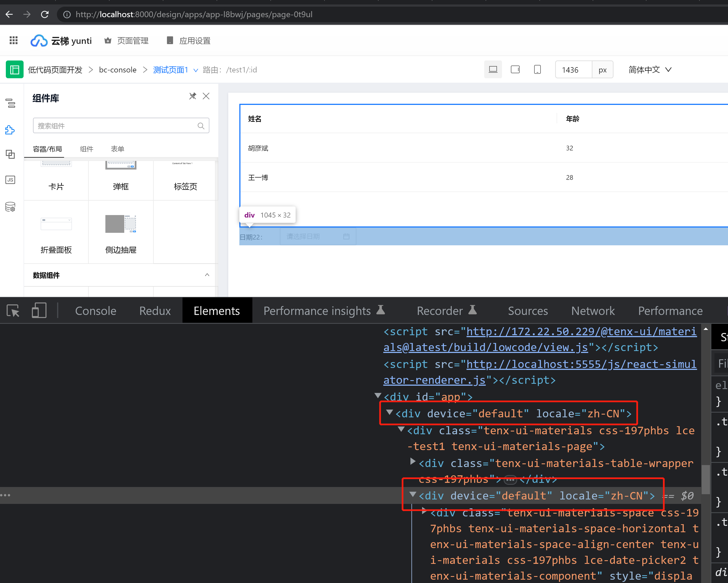728x583 pixels.
Task: Open the lowcode view.js script link
Action: pyautogui.click(x=540, y=339)
